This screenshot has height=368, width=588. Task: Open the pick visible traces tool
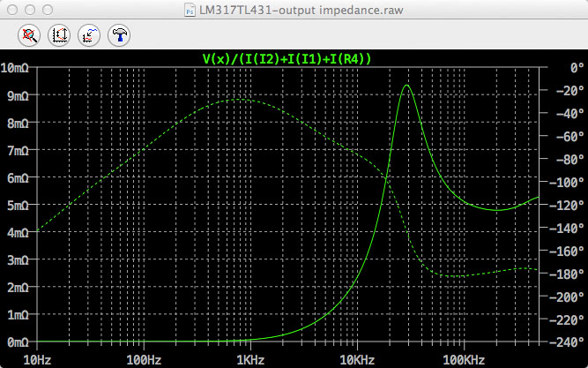click(89, 35)
